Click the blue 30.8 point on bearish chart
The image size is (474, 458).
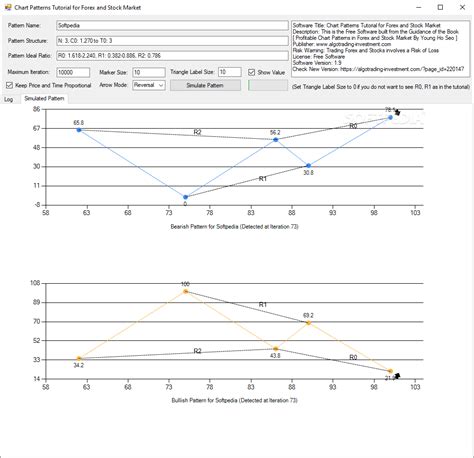click(x=309, y=166)
